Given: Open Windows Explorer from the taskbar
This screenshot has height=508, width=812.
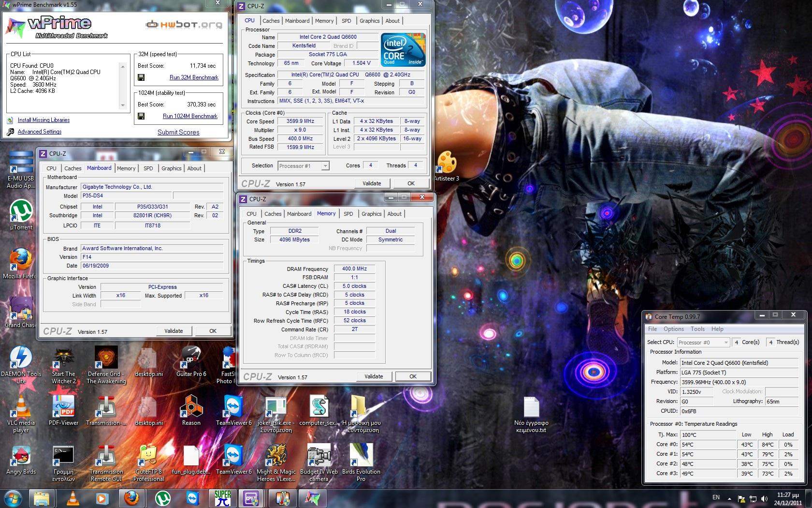Looking at the screenshot, I should pyautogui.click(x=42, y=498).
